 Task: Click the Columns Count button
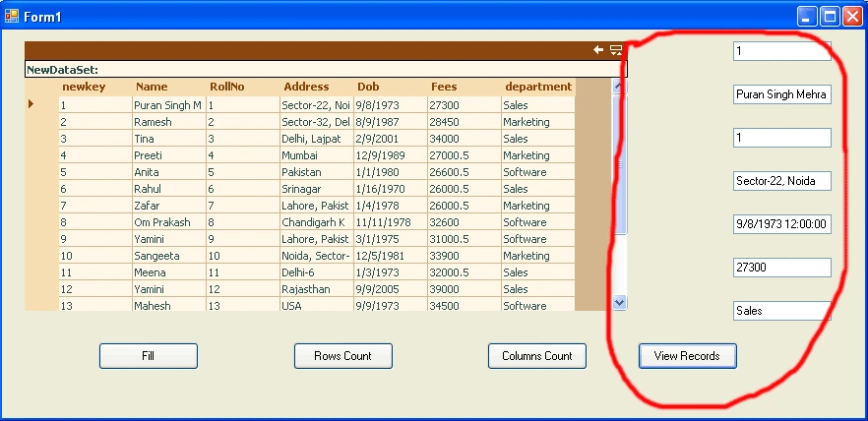537,356
